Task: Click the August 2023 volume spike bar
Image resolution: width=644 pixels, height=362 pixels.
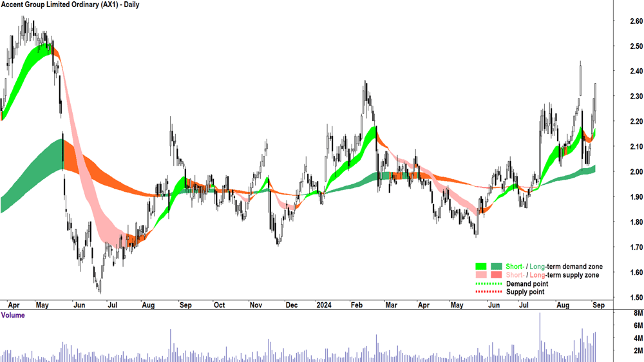Action: pos(171,345)
